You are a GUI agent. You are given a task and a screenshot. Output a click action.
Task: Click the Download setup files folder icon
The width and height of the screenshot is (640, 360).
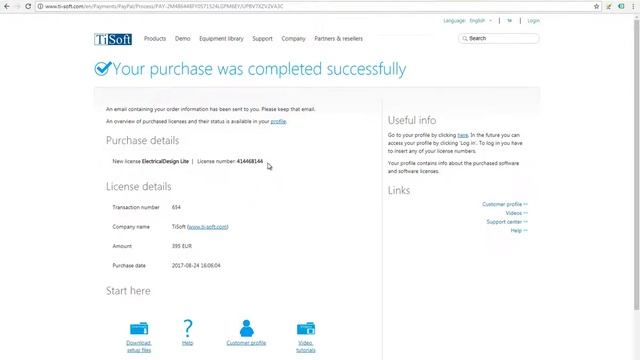(x=139, y=329)
